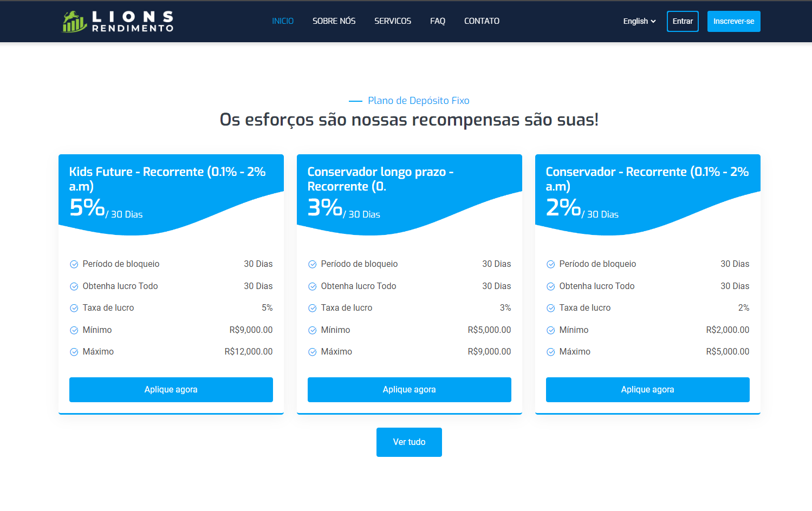Click Entrar to log in
812x511 pixels.
[x=682, y=21]
